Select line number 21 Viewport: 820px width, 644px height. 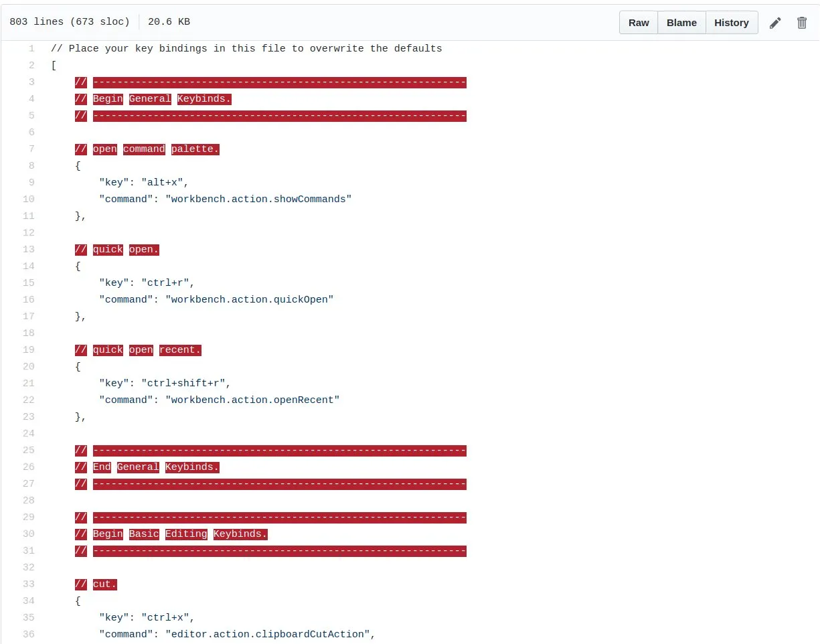[x=29, y=383]
